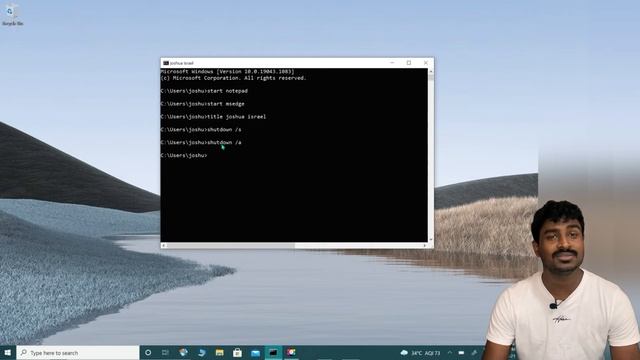
Task: Select the Command Prompt taskbar button
Action: coord(273,353)
